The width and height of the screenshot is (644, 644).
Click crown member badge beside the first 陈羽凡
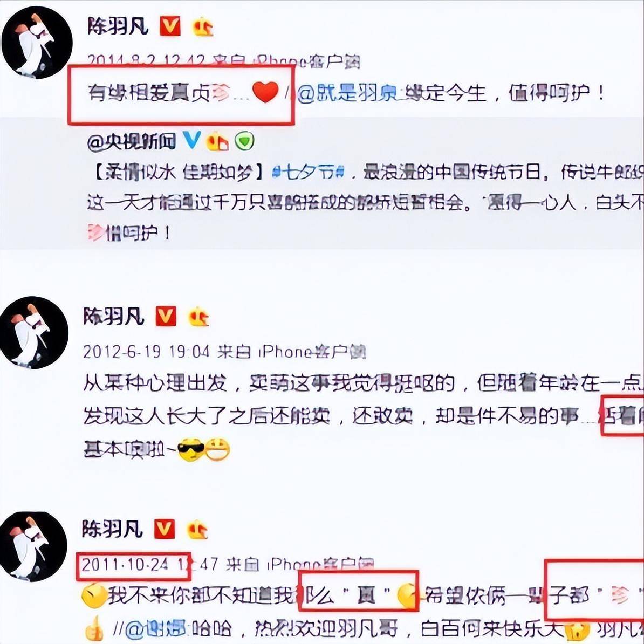point(203,26)
